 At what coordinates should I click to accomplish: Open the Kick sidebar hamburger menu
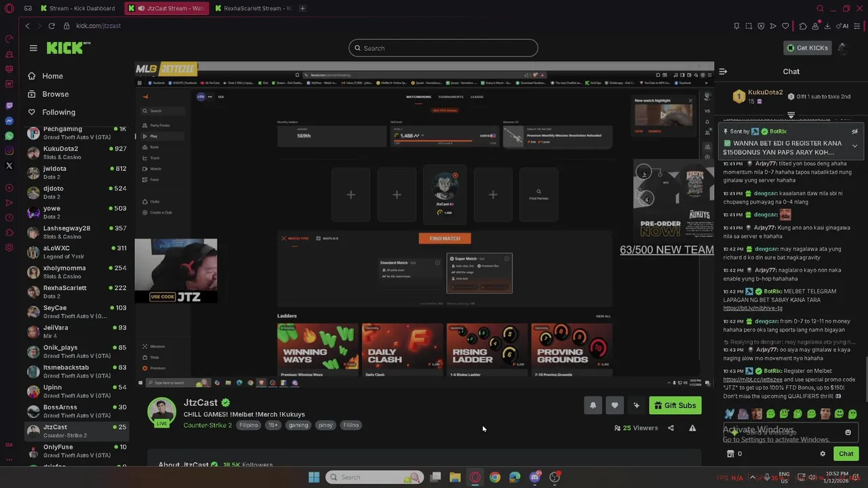pos(33,48)
